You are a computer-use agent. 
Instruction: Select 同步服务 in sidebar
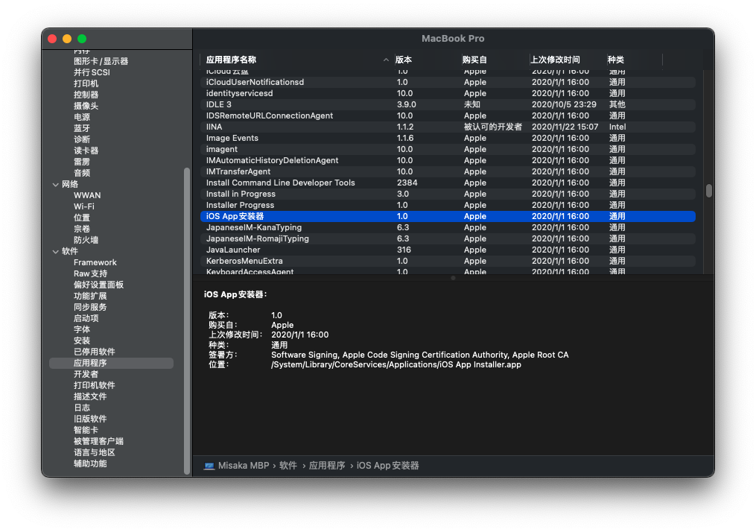point(90,307)
